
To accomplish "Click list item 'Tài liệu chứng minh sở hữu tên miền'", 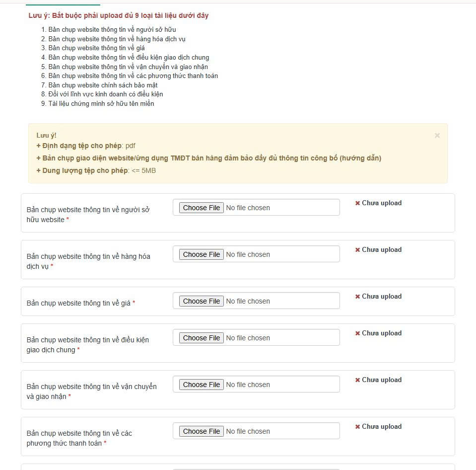I will click(101, 104).
